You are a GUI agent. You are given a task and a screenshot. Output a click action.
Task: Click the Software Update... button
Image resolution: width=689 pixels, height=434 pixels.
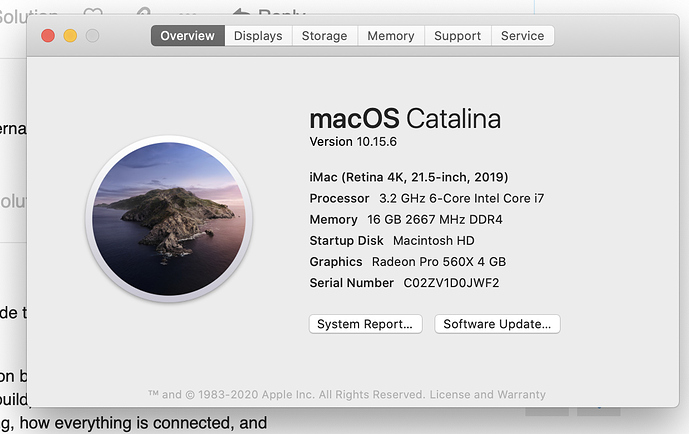coord(497,324)
